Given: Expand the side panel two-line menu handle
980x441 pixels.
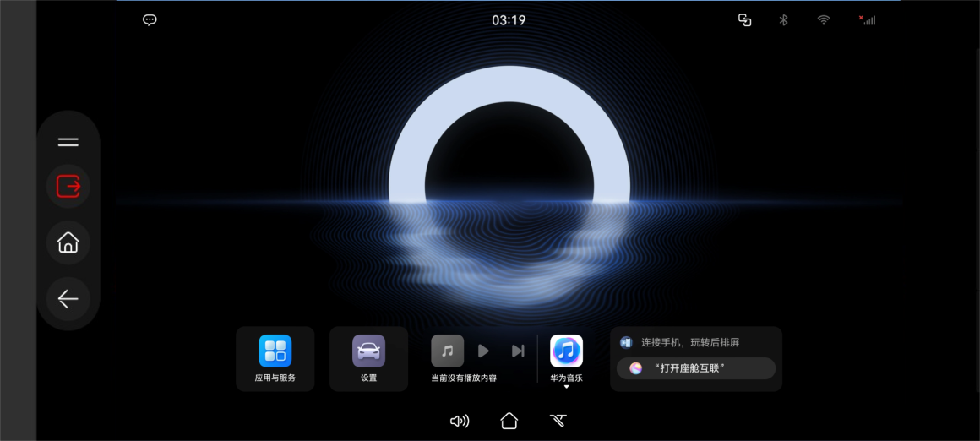Looking at the screenshot, I should point(68,142).
